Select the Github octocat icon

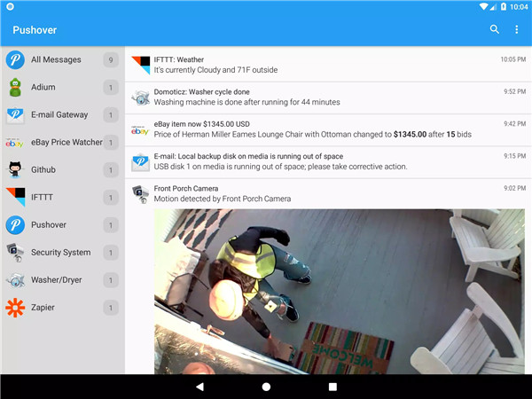pyautogui.click(x=15, y=169)
